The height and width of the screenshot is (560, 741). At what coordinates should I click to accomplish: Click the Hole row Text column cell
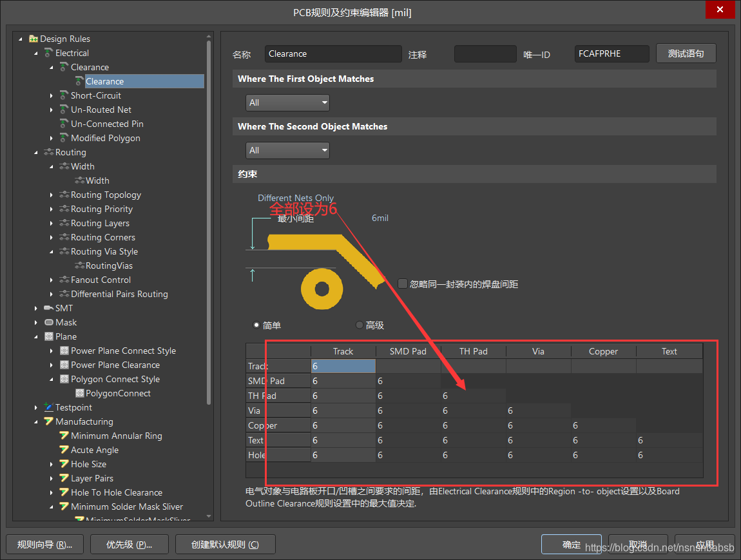click(669, 455)
